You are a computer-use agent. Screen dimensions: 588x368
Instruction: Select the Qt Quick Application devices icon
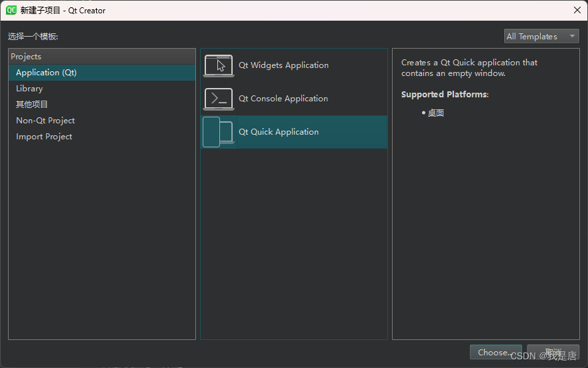(219, 132)
